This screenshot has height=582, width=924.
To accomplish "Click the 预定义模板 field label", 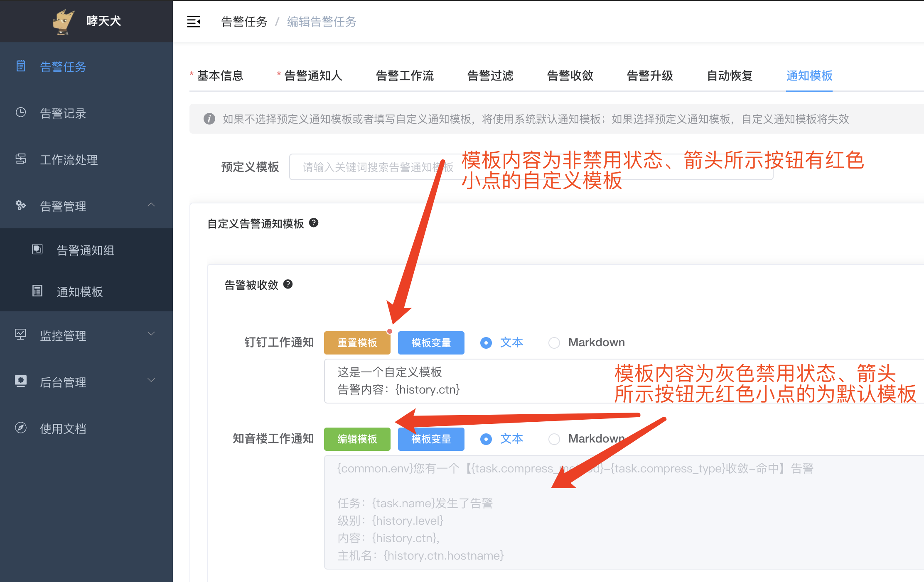I will (x=250, y=167).
